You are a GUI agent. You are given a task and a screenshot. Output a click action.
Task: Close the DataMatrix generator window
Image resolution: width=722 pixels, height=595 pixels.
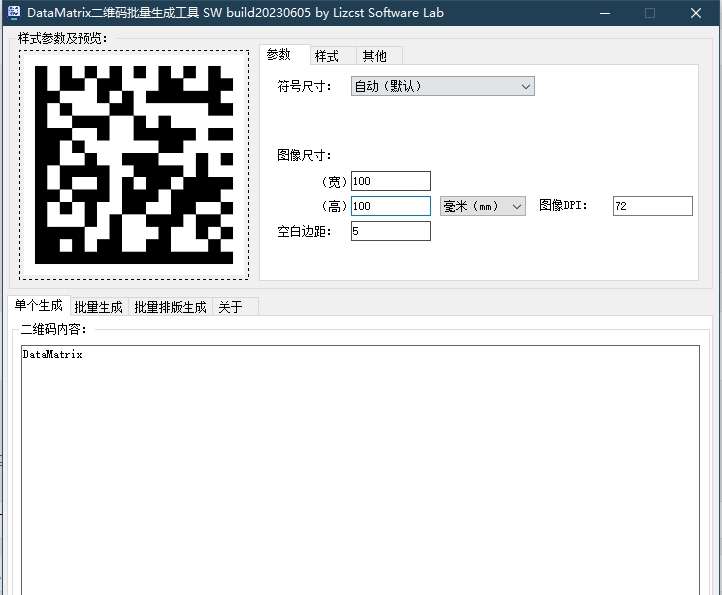click(696, 13)
